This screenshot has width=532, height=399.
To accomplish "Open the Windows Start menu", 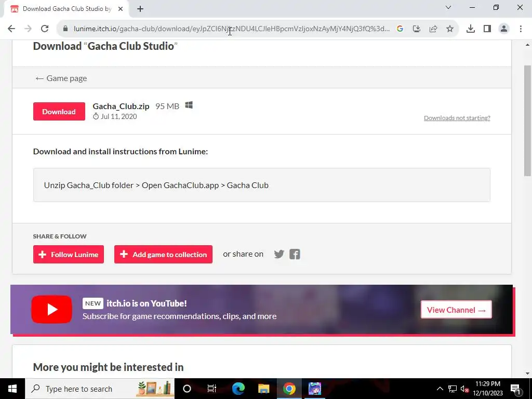I will (x=12, y=389).
